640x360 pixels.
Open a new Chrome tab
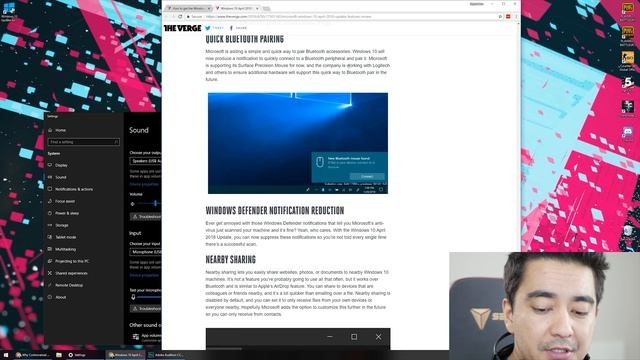tap(267, 9)
